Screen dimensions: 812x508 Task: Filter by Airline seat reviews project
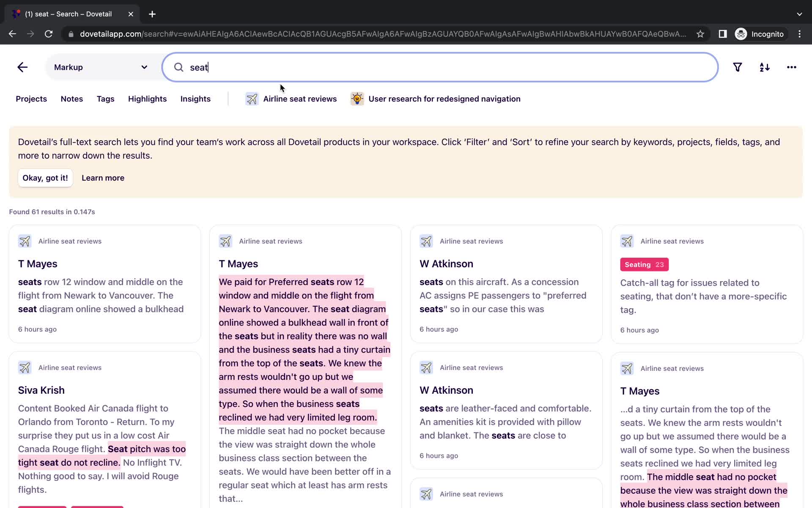pos(291,99)
